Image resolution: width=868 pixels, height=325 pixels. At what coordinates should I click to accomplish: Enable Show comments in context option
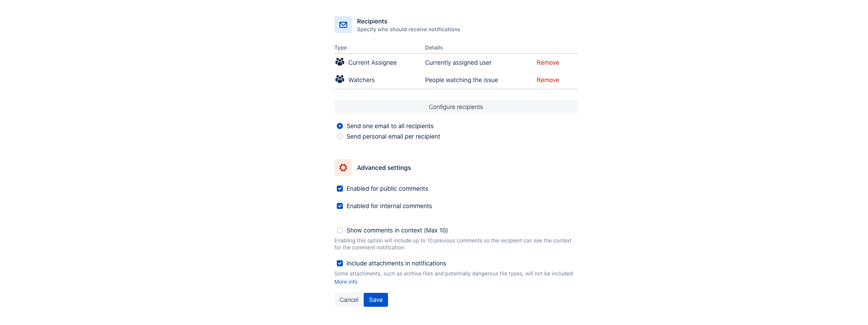coord(340,230)
